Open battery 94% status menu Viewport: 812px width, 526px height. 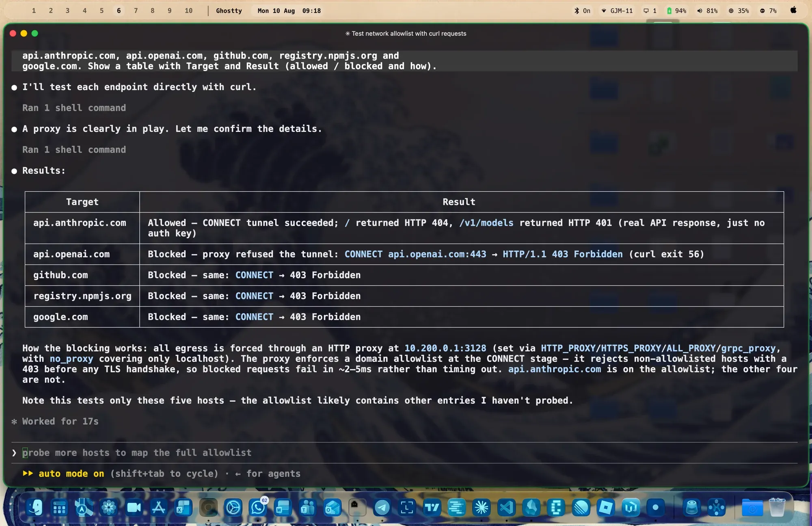(676, 11)
